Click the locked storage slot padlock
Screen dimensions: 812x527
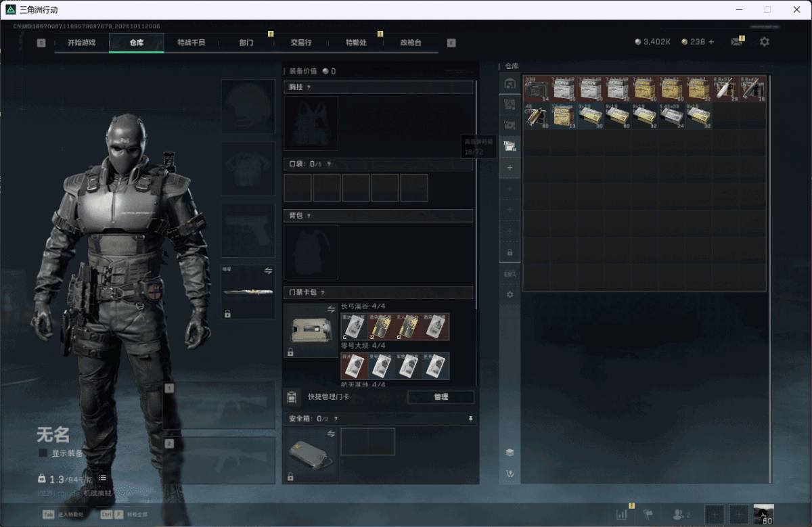510,252
